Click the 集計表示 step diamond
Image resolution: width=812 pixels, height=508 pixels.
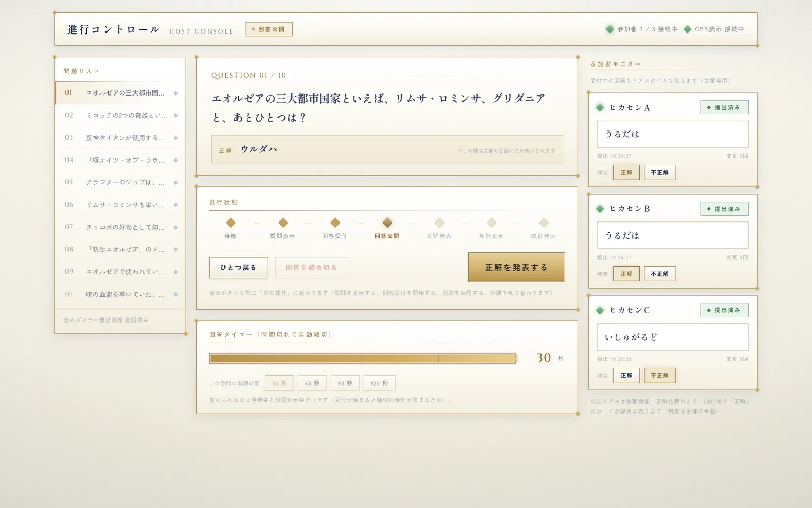click(491, 223)
